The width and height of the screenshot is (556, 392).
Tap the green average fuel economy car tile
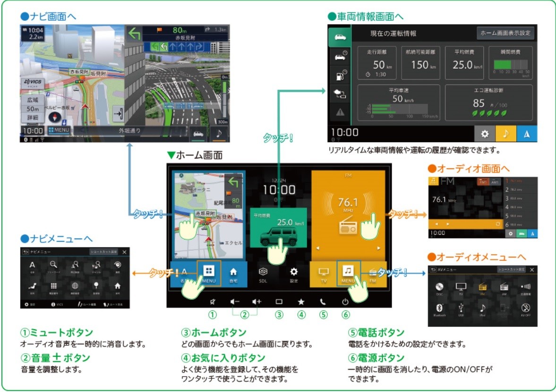coord(278,227)
